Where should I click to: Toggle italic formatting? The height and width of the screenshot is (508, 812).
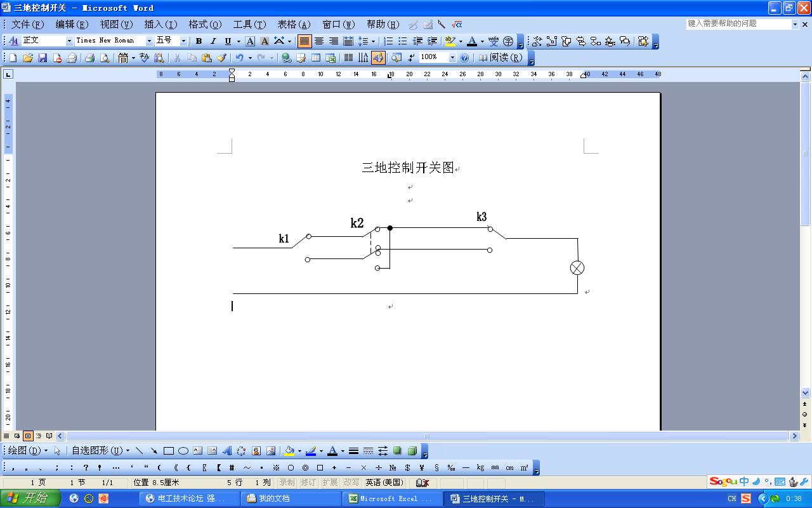coord(213,41)
